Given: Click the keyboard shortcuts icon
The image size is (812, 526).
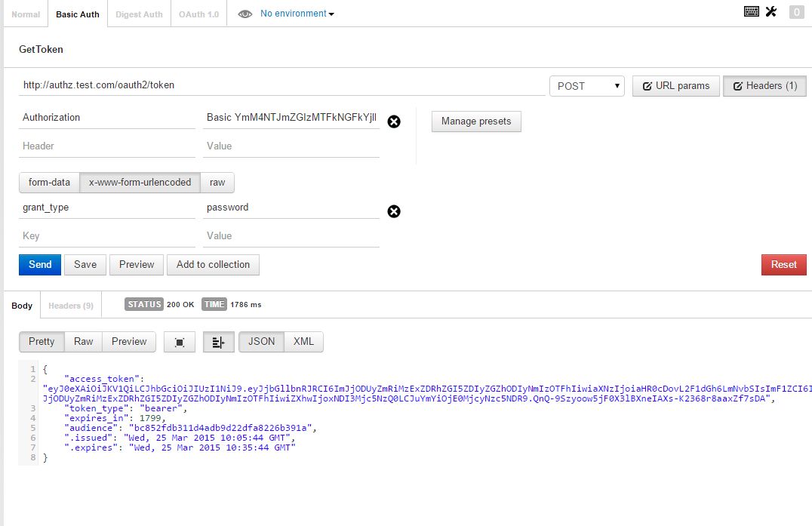Looking at the screenshot, I should click(x=752, y=11).
